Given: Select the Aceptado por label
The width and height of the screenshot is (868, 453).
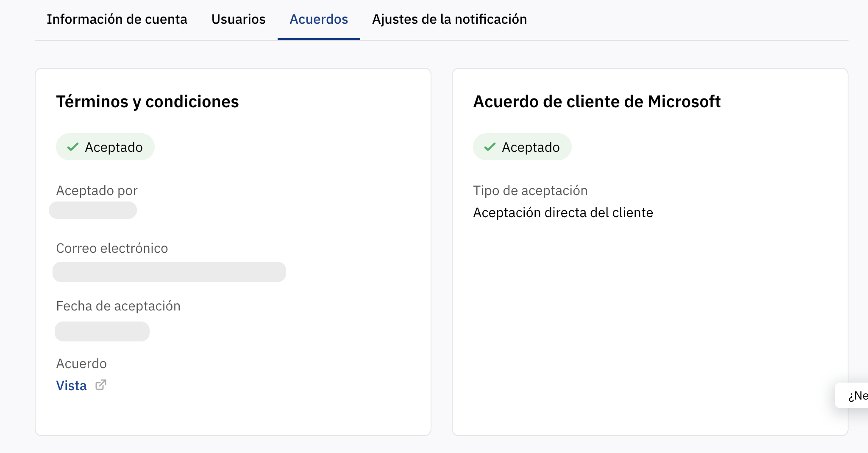Looking at the screenshot, I should 97,191.
